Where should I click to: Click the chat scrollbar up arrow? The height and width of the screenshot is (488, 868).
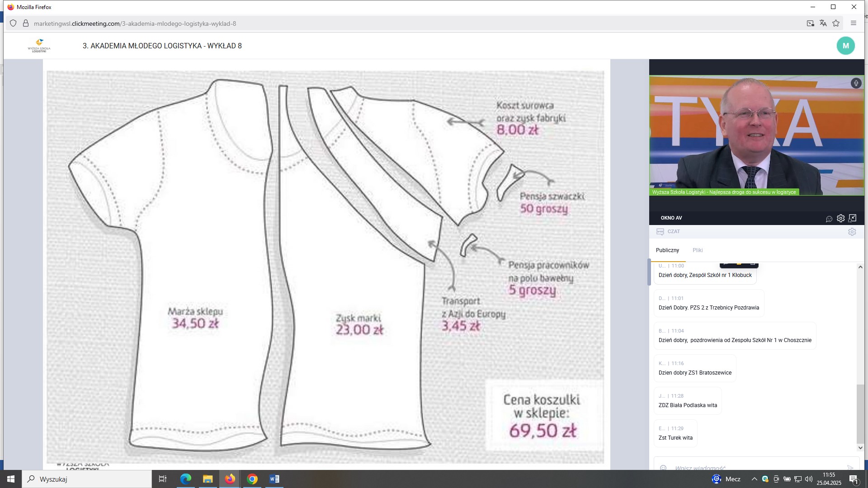(x=860, y=267)
